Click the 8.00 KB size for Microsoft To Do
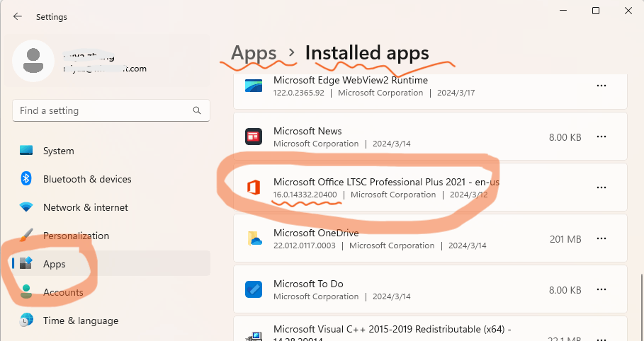 (x=565, y=290)
